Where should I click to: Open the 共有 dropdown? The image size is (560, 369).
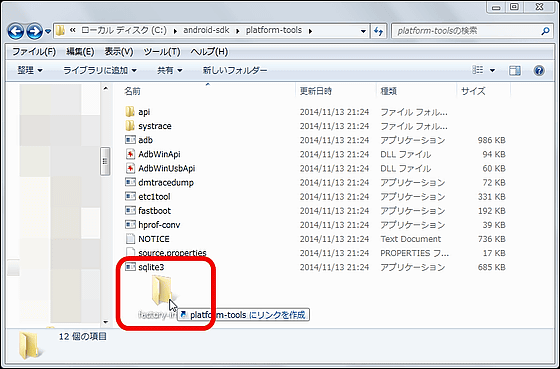170,70
